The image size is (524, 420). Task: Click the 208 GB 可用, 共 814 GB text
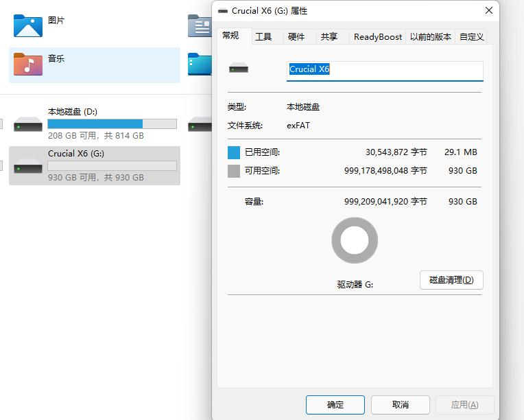96,136
